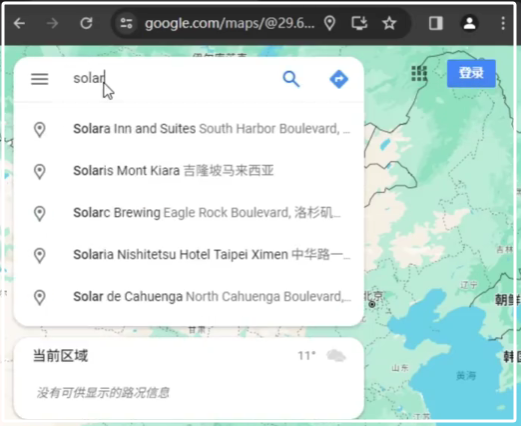Select the Solaris Mont Kiara suggestion
Screen dimensions: 521x426
click(x=189, y=171)
